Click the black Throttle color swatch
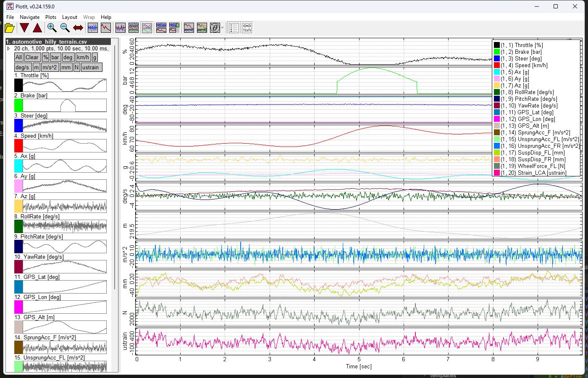Image resolution: width=588 pixels, height=378 pixels. click(x=18, y=85)
